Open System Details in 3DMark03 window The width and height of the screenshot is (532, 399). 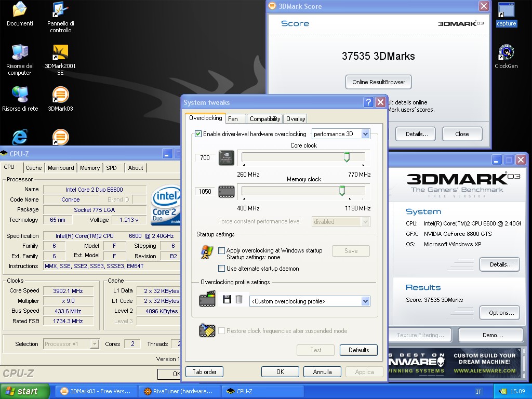499,264
